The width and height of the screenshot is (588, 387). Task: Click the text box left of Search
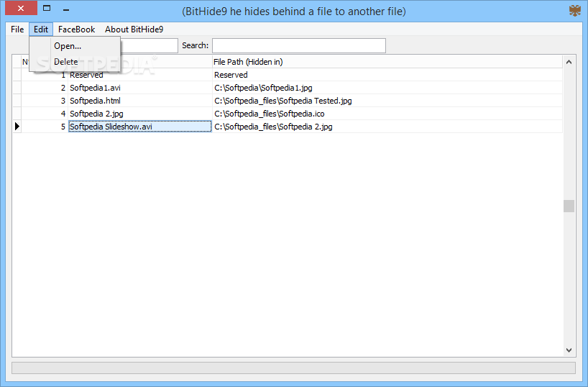click(x=149, y=45)
